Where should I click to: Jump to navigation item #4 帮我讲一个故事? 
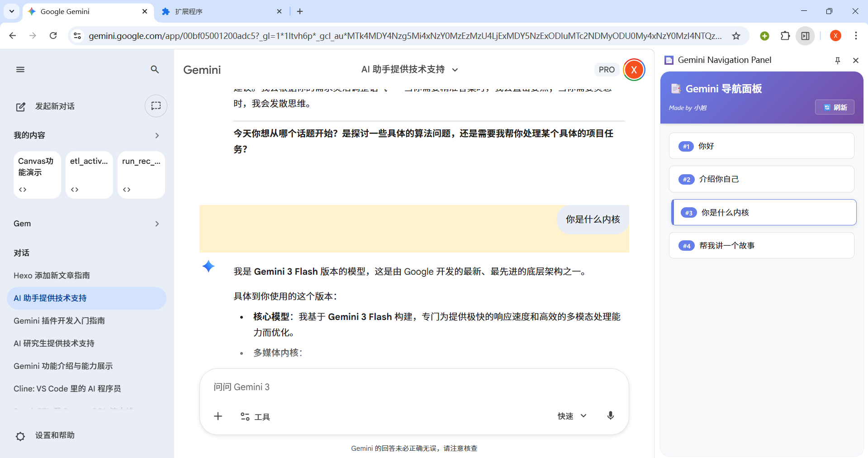[x=761, y=245]
